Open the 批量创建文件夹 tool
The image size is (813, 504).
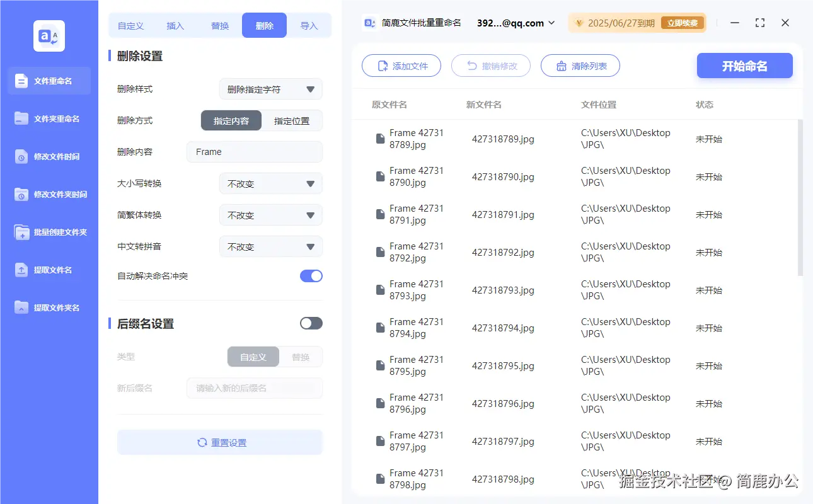pos(49,232)
